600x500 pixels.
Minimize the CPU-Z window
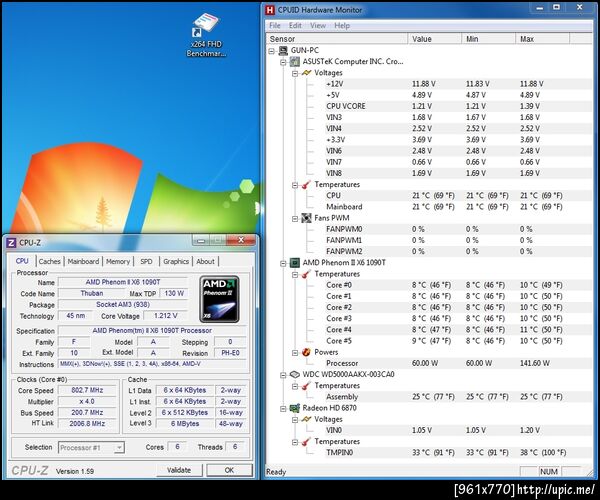tap(201, 241)
